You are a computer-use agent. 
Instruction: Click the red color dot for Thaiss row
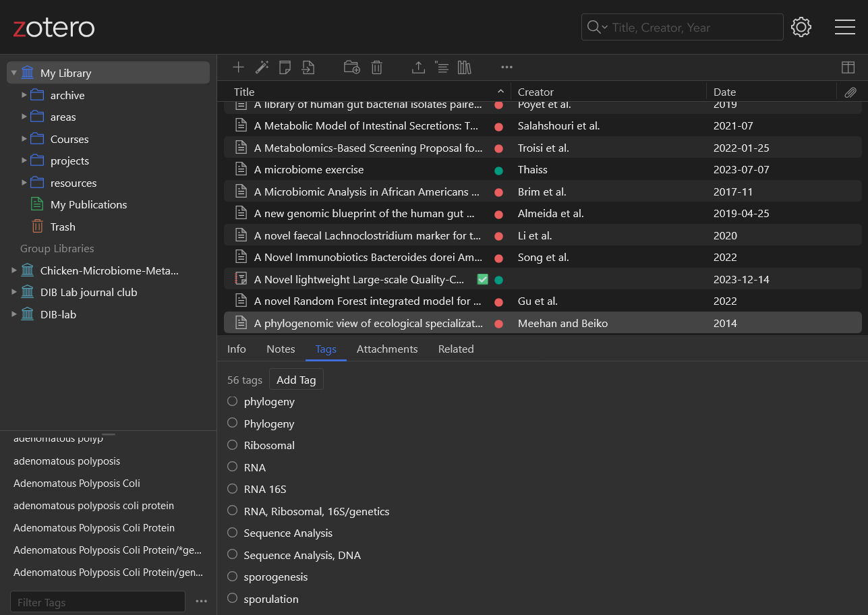498,170
